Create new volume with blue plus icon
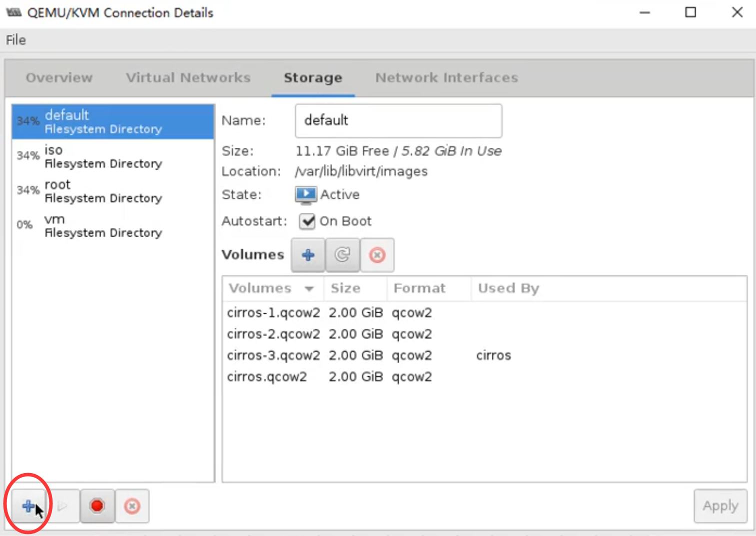756x536 pixels. [308, 255]
